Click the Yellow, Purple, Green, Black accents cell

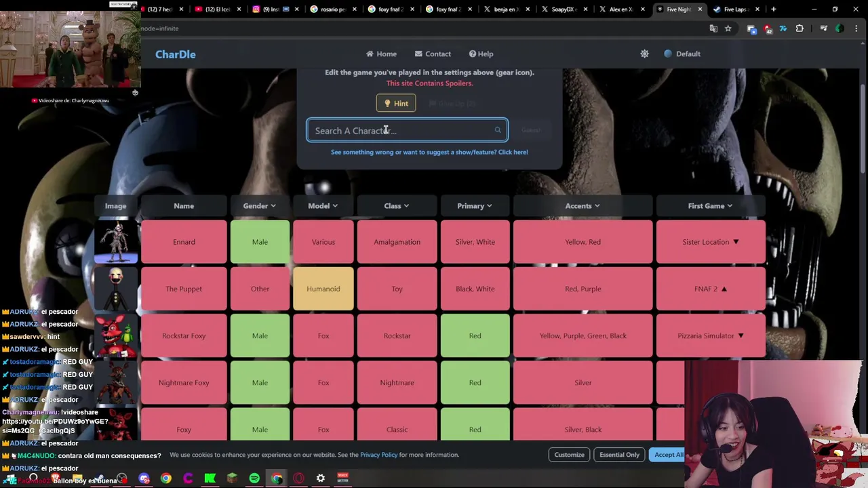pyautogui.click(x=583, y=335)
